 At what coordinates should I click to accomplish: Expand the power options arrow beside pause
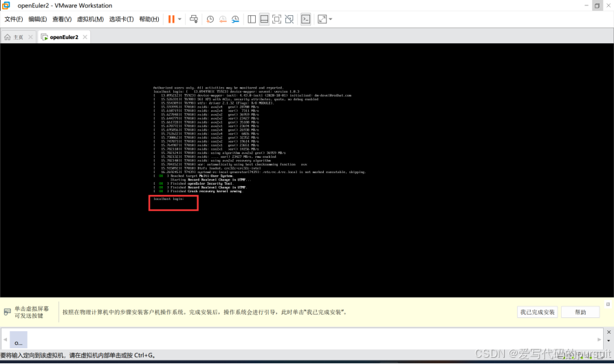[179, 19]
